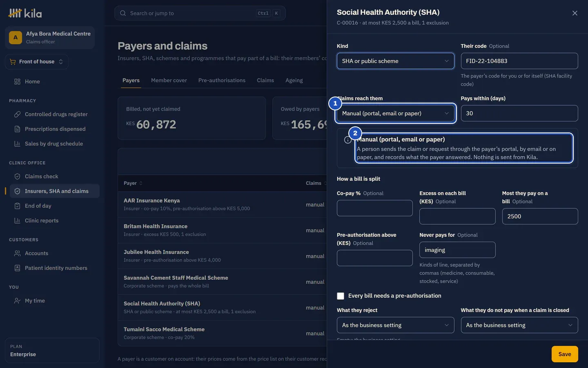Open What they do not pay dropdown
The width and height of the screenshot is (588, 368).
pyautogui.click(x=519, y=325)
